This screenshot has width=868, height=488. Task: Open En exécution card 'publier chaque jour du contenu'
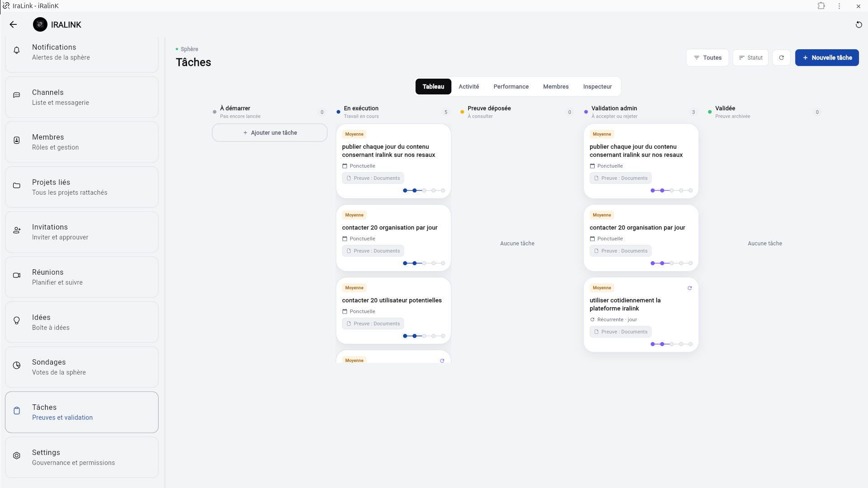pos(394,161)
